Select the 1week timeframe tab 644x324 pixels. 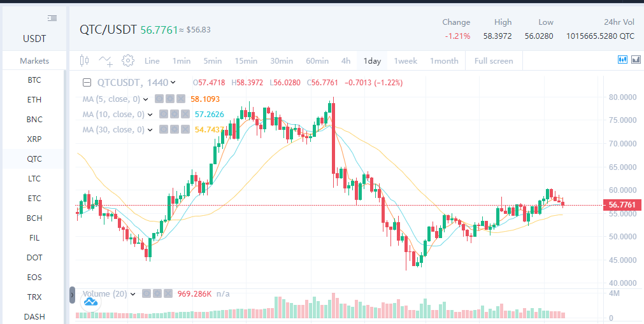click(405, 61)
